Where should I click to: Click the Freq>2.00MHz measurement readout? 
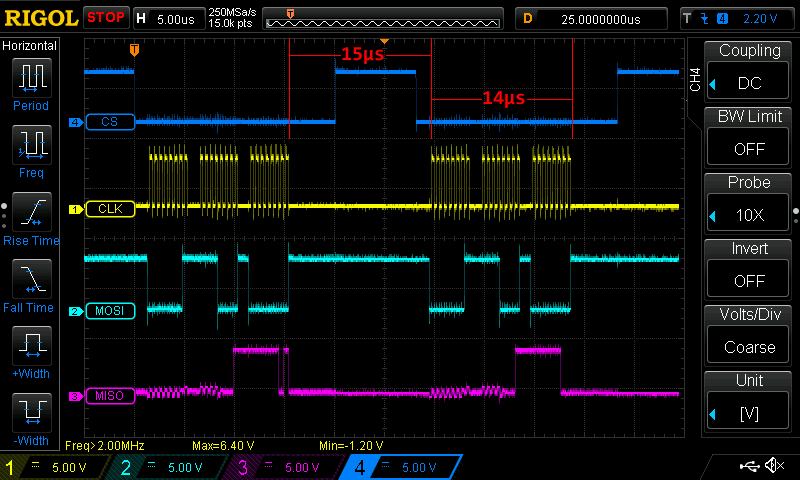[x=105, y=446]
